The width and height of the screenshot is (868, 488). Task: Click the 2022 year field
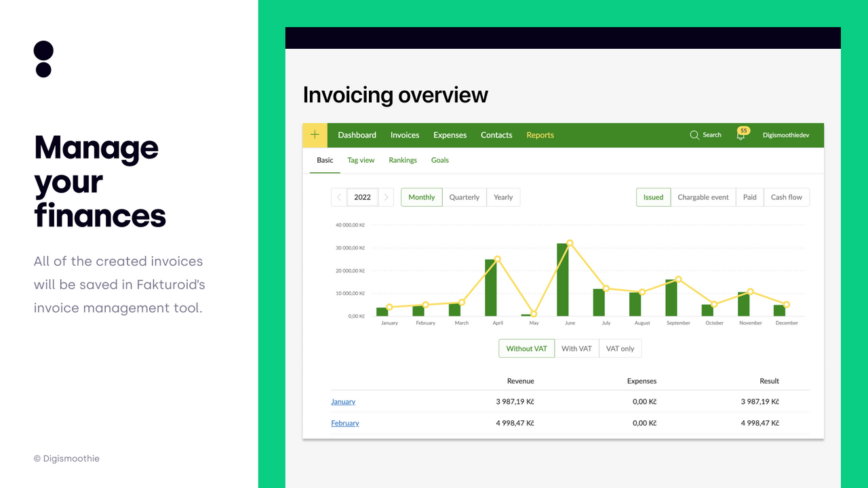363,197
